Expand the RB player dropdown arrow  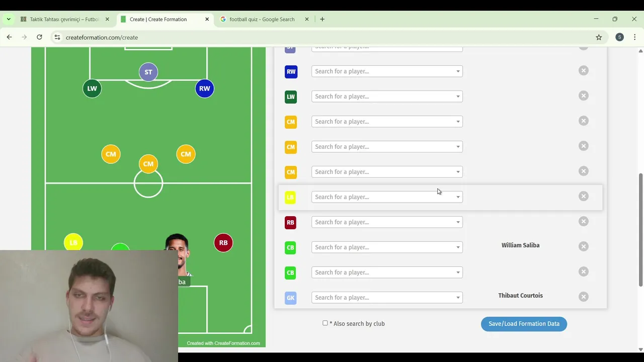coord(458,222)
